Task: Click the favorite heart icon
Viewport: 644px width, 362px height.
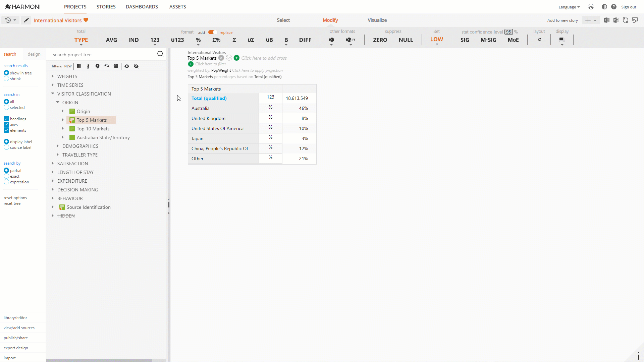Action: point(86,20)
